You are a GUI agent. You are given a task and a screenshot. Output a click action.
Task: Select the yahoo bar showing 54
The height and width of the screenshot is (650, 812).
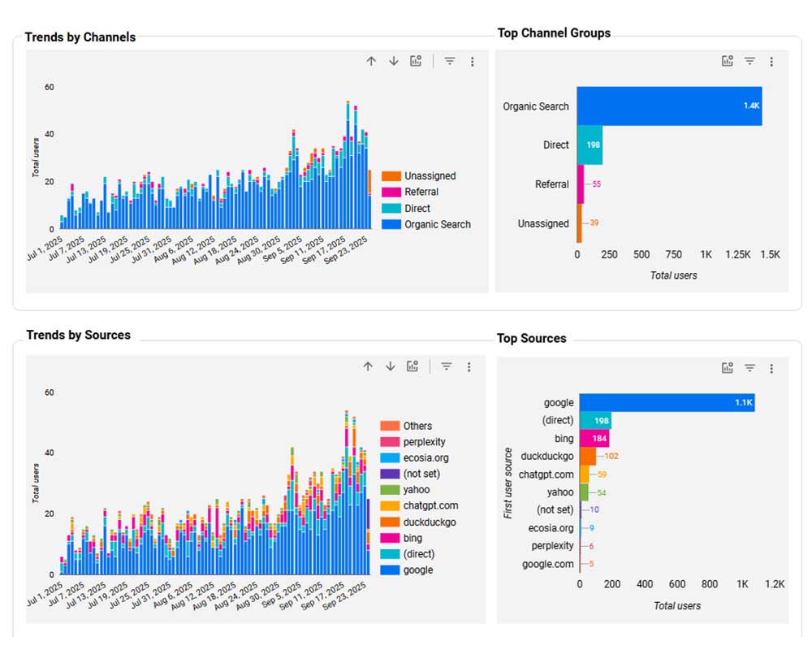click(584, 492)
